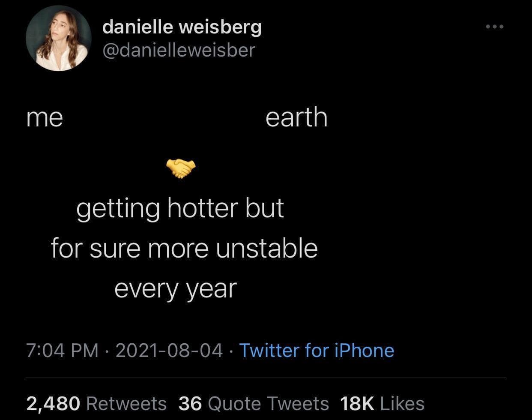The width and height of the screenshot is (532, 420).
Task: View the Likes label list
Action: [402, 403]
